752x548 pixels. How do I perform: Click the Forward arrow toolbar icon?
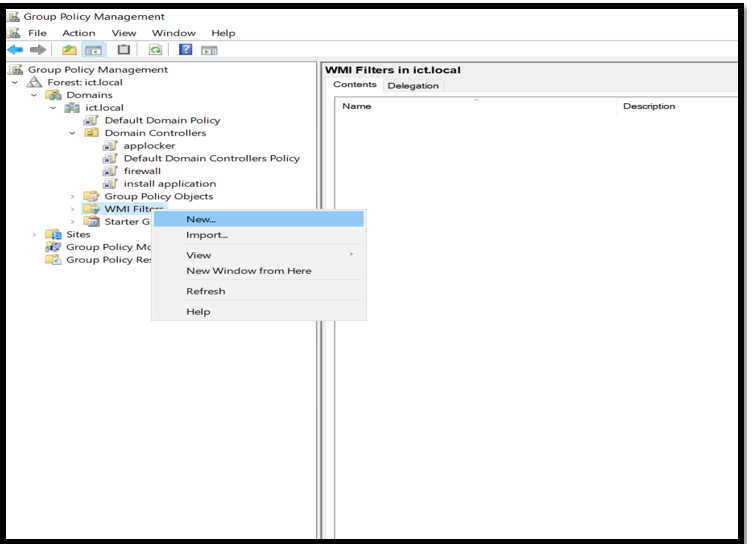38,50
